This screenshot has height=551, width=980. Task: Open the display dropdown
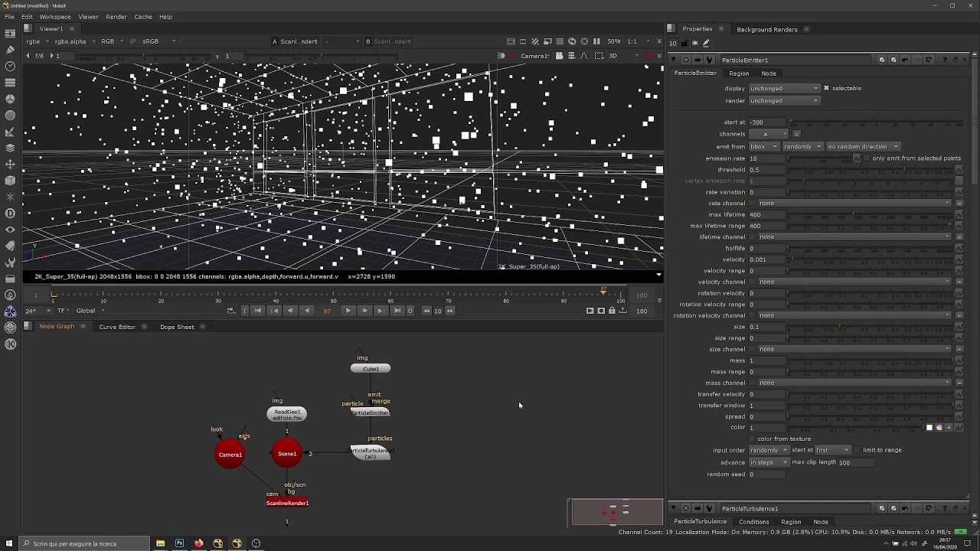784,89
